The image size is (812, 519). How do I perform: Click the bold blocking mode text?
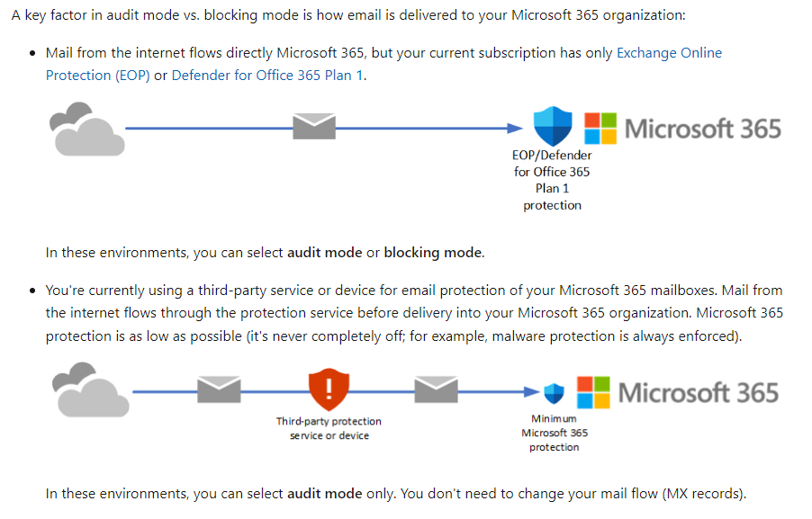[433, 252]
